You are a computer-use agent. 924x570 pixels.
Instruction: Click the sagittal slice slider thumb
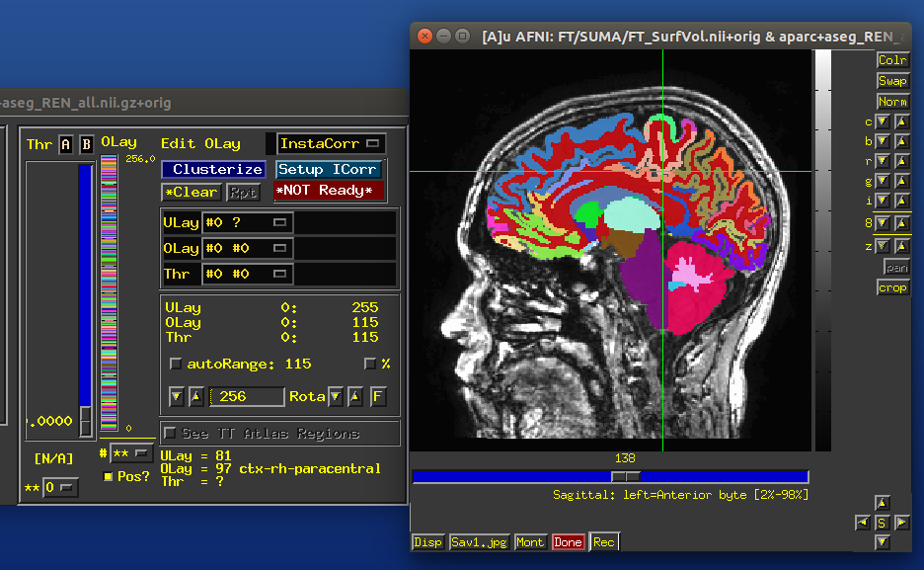[625, 476]
